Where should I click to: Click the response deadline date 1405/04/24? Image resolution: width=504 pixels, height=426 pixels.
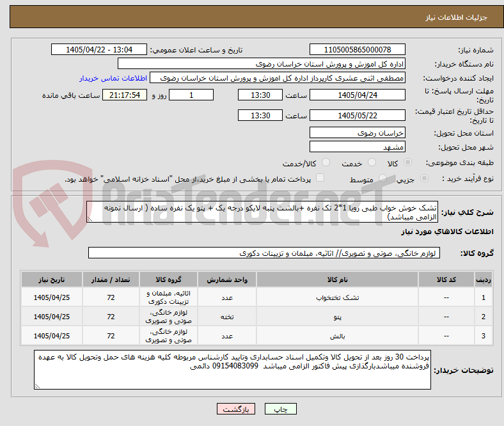click(x=358, y=95)
